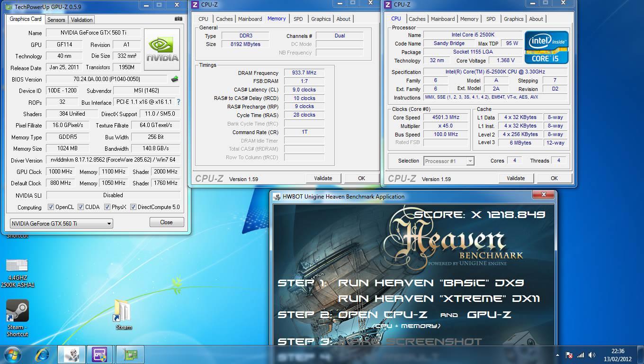Screen dimensions: 644x364
Task: Click the volume speaker tray icon
Action: click(x=591, y=355)
